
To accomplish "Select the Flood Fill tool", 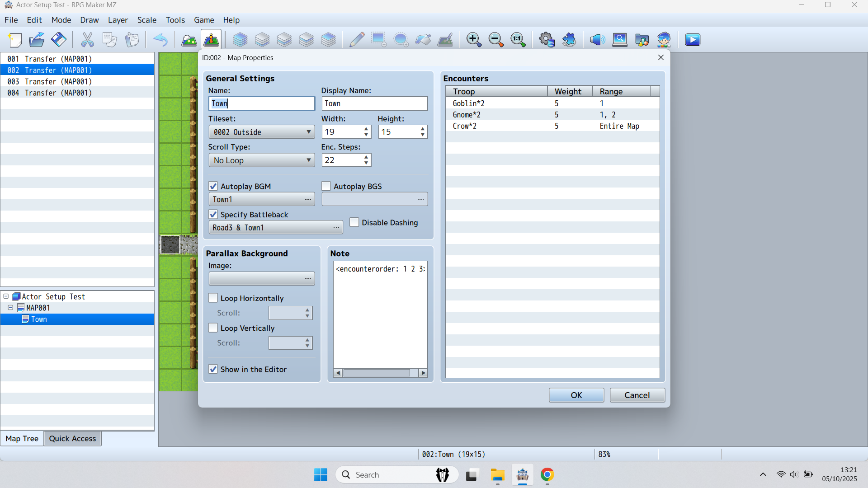I will tap(423, 40).
